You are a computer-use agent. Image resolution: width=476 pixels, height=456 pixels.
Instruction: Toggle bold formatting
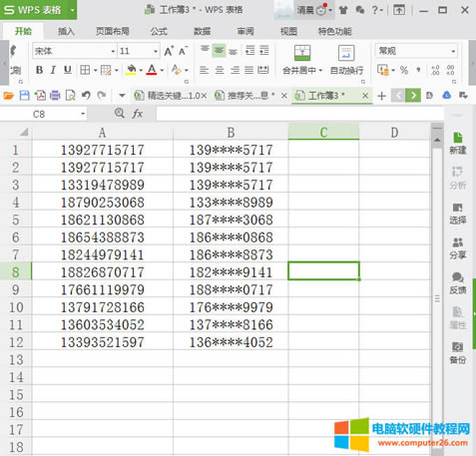tap(39, 70)
